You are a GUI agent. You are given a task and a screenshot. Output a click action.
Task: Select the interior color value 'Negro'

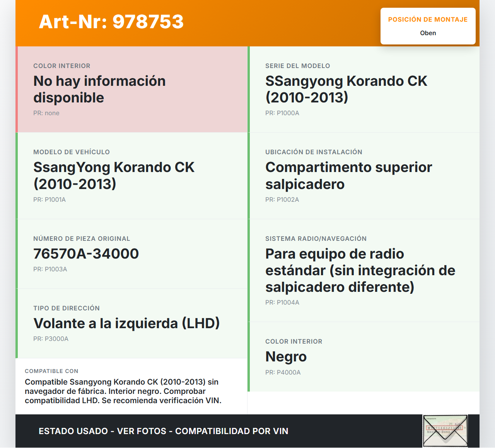click(x=286, y=356)
